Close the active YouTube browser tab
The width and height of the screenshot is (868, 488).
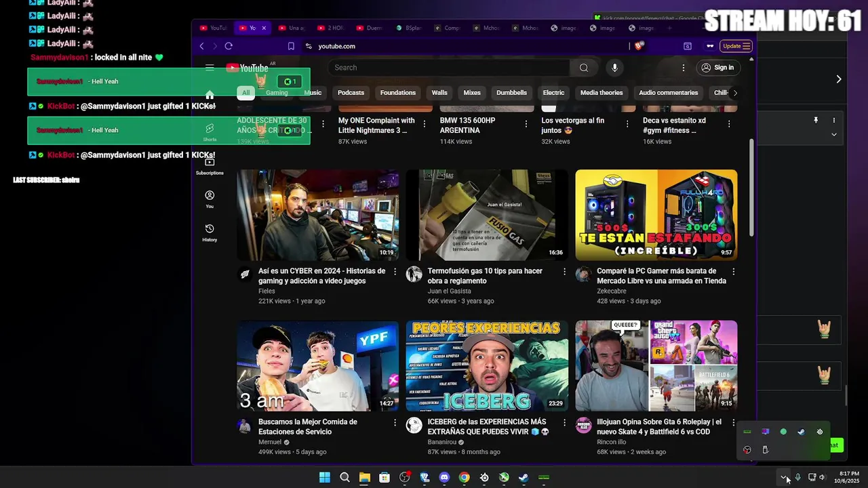click(264, 28)
